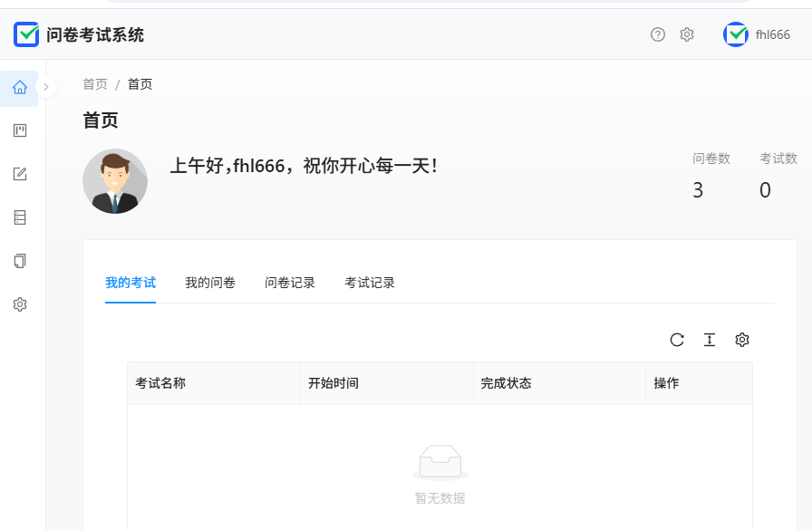Open the table density height icon

(710, 340)
